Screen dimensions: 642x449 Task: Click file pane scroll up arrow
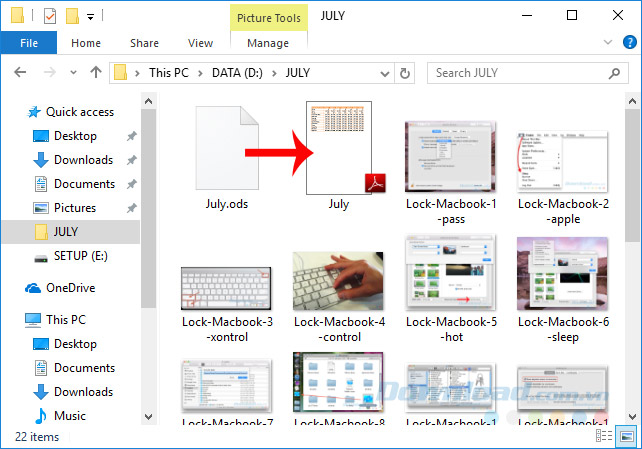point(632,101)
